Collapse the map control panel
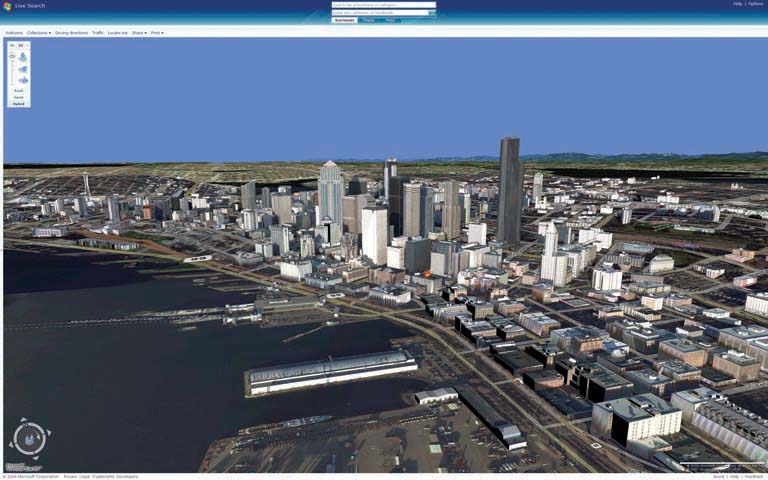 tap(27, 46)
